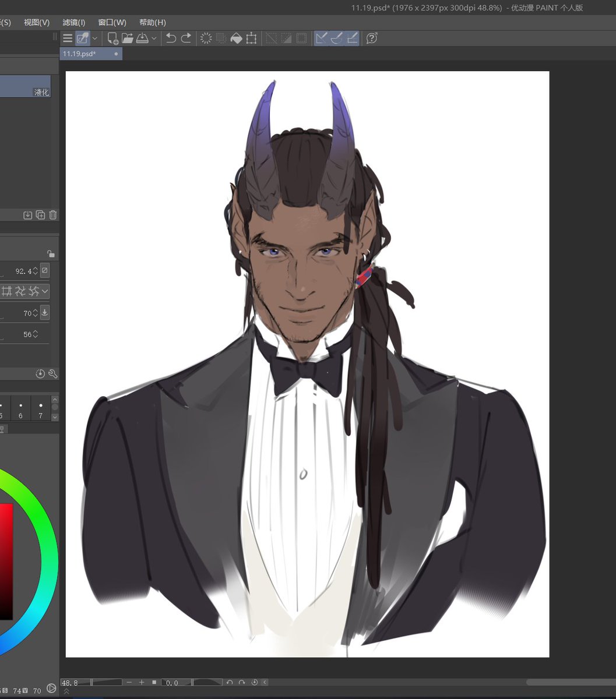The height and width of the screenshot is (699, 616).
Task: Click the sub tool import icon
Action: [x=27, y=215]
